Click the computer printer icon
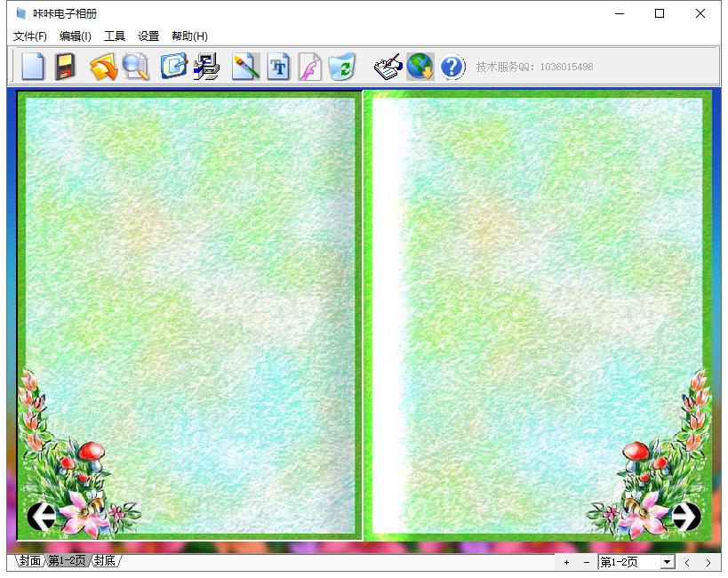 [206, 67]
